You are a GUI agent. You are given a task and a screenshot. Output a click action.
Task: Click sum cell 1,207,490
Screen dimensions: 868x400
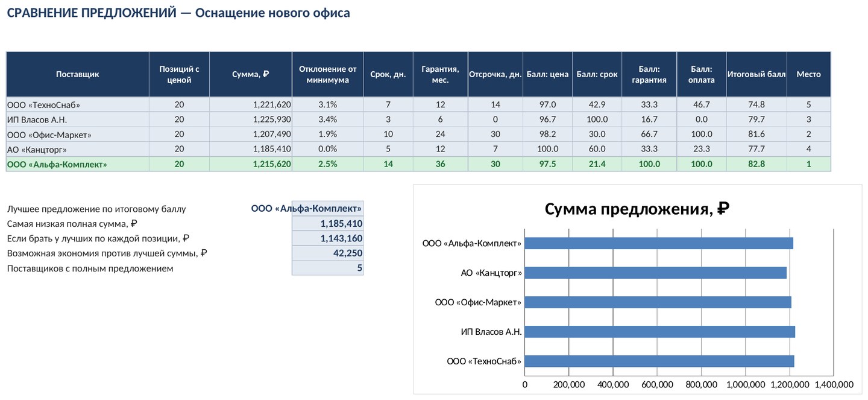pyautogui.click(x=251, y=134)
